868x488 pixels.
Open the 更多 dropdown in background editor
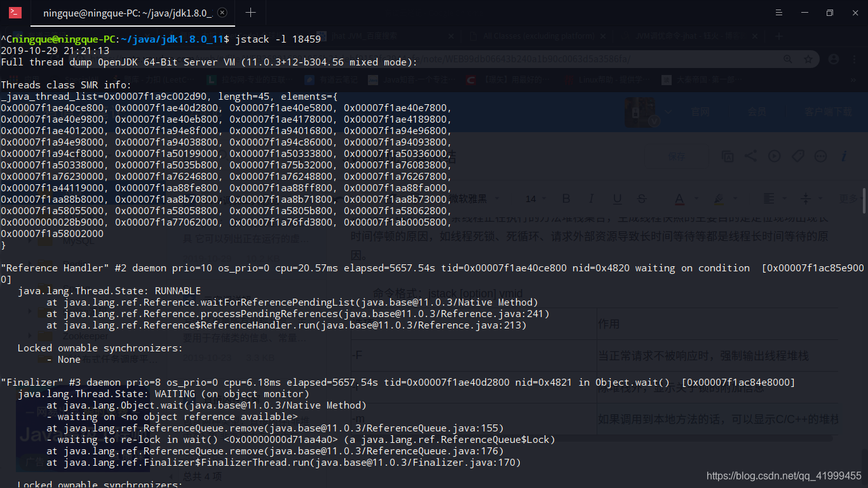click(x=850, y=199)
